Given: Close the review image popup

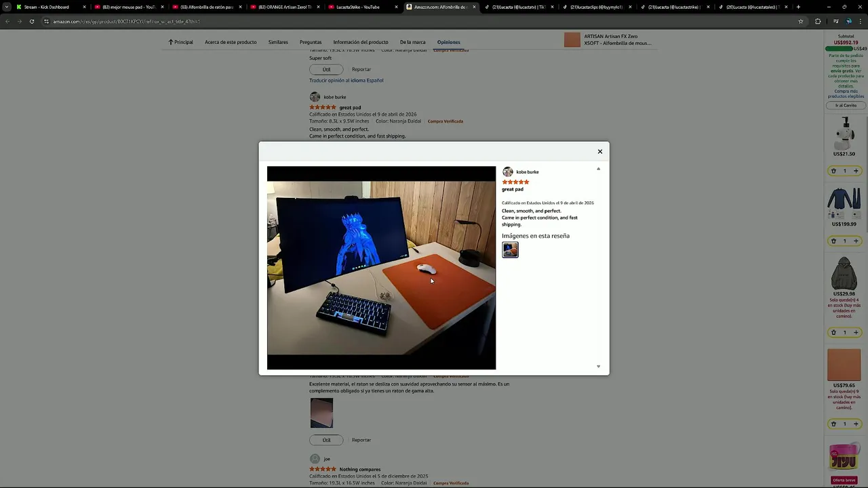Looking at the screenshot, I should tap(599, 151).
